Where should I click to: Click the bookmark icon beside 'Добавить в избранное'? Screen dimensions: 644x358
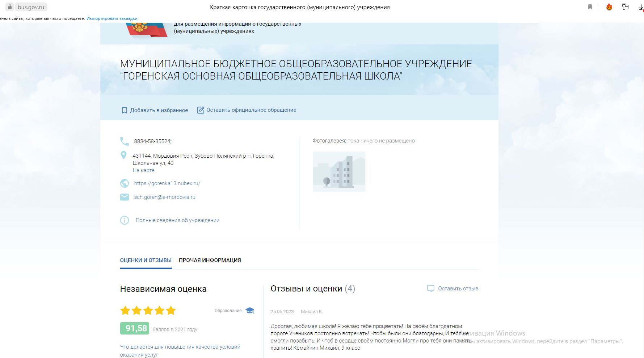(x=124, y=110)
